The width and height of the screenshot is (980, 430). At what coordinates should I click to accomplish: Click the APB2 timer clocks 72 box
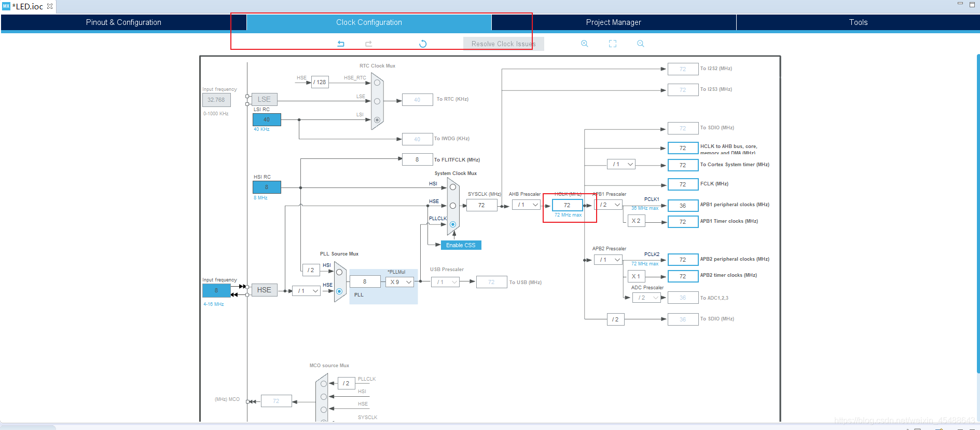click(683, 276)
